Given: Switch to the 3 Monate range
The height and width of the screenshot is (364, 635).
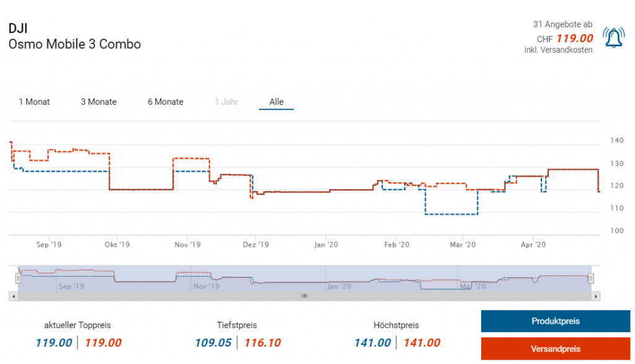Looking at the screenshot, I should click(x=99, y=102).
